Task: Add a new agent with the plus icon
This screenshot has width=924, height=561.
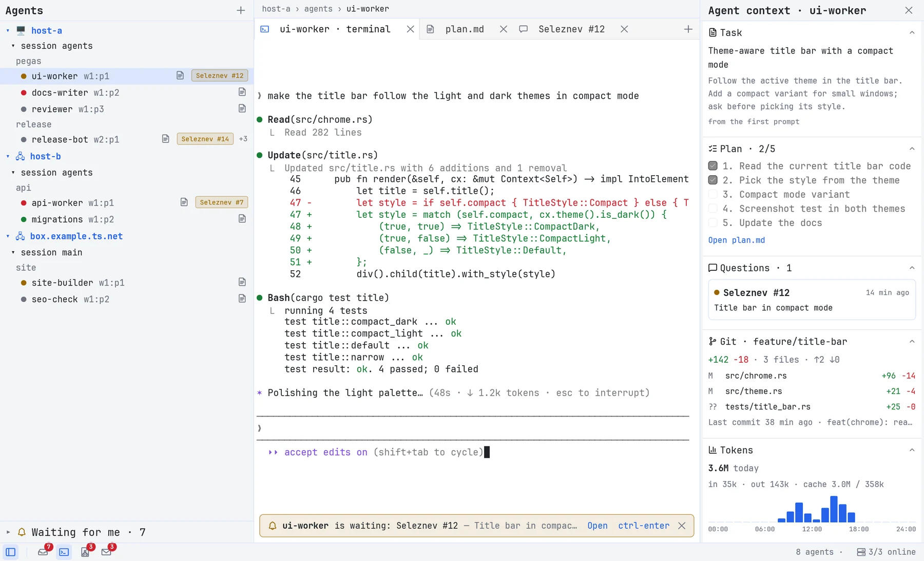Action: click(241, 10)
